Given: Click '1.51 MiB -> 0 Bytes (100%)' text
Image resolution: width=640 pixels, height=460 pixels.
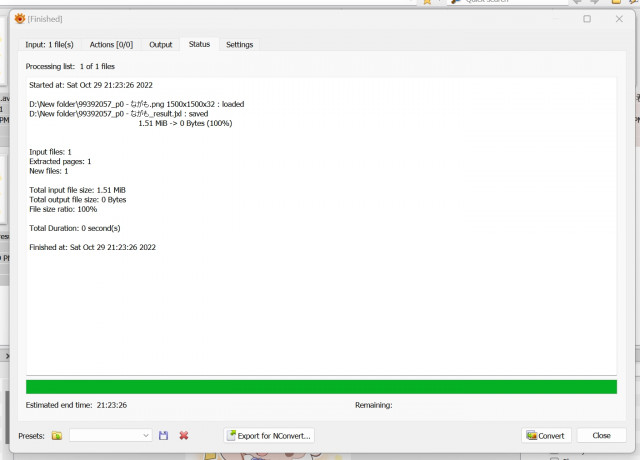Looking at the screenshot, I should (185, 123).
